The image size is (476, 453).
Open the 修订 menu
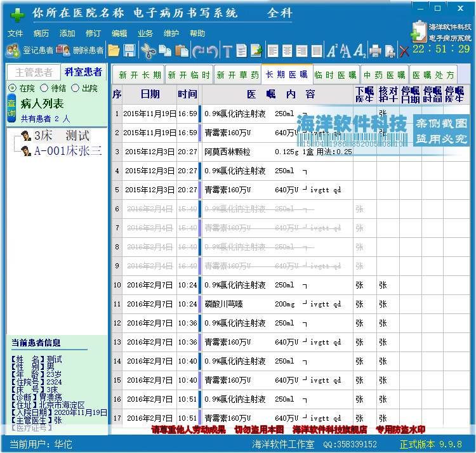coord(93,33)
